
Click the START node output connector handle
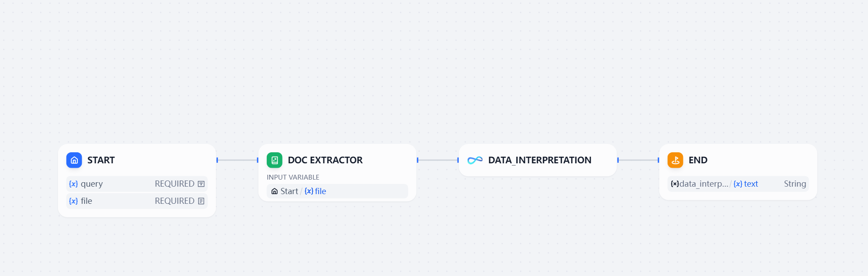[x=217, y=160]
